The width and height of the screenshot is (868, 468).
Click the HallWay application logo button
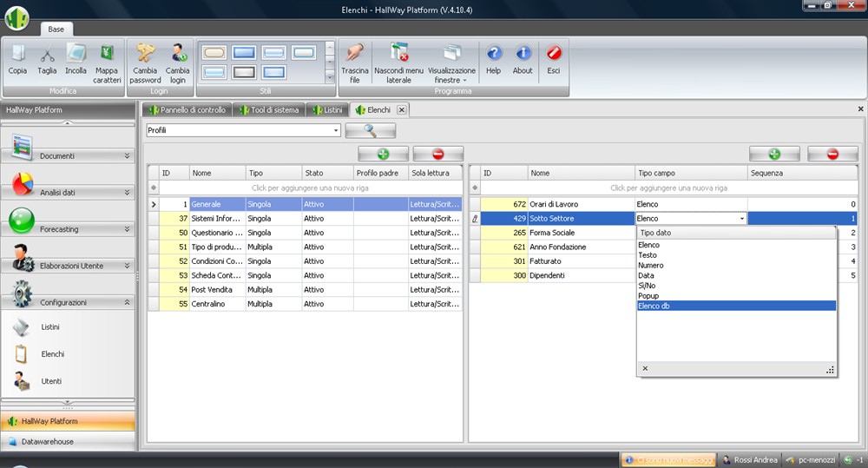(17, 17)
